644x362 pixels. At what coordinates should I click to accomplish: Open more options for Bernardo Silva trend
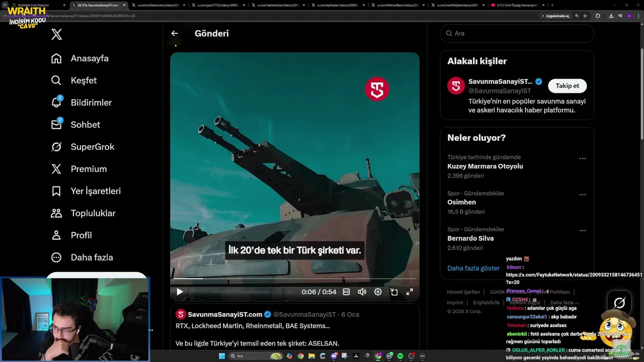[x=583, y=231]
